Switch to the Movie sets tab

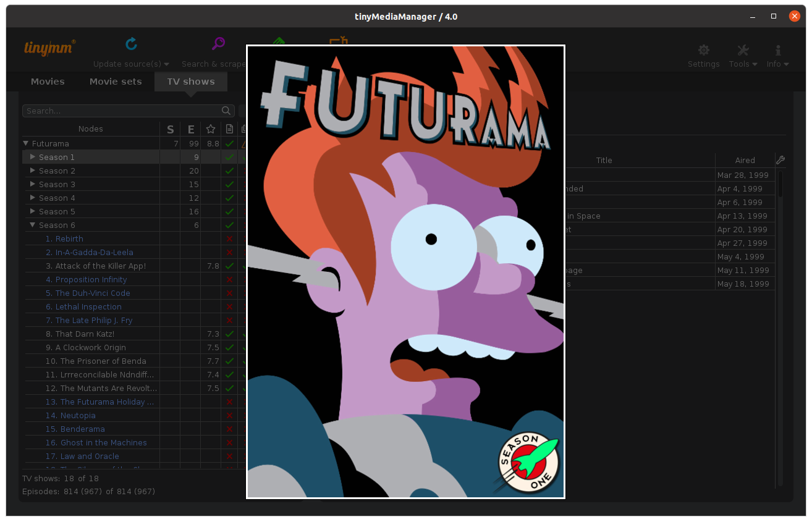point(116,82)
